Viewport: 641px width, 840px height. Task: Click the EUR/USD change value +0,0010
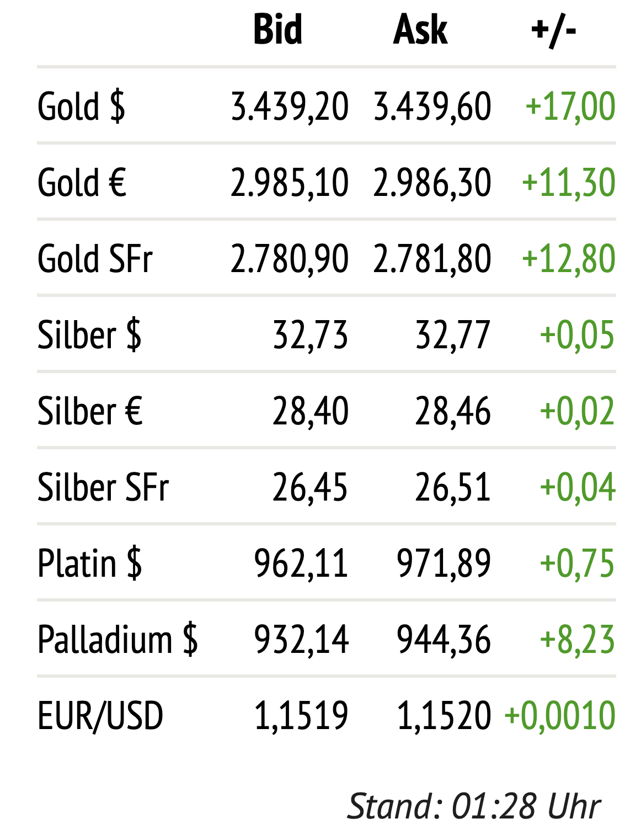click(x=559, y=716)
